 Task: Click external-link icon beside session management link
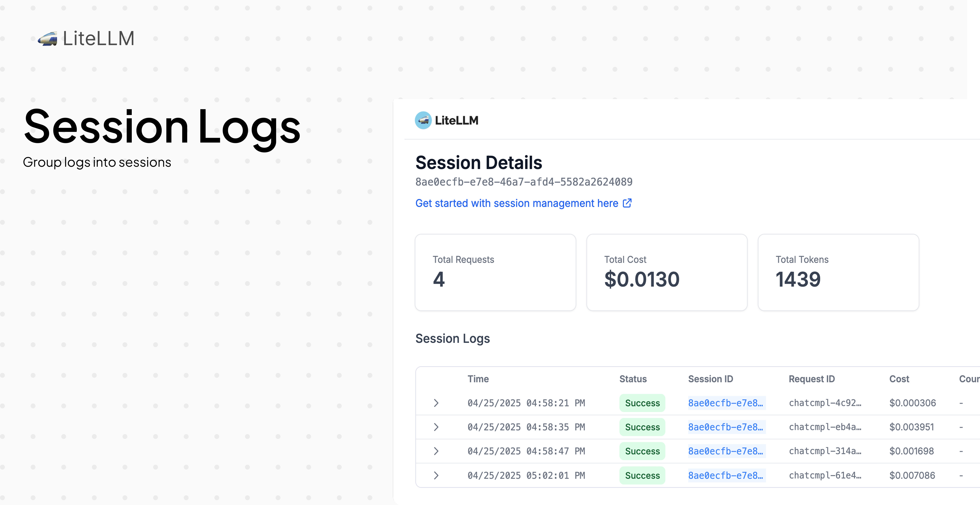point(627,203)
